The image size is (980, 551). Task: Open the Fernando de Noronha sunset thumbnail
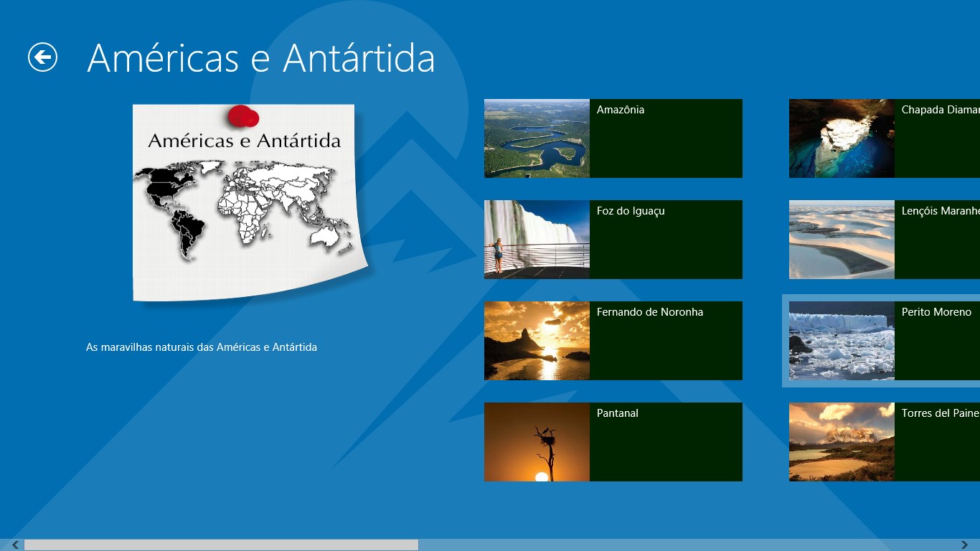click(x=537, y=341)
